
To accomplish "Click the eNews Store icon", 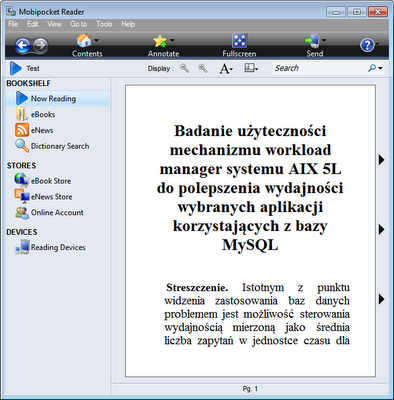I will point(22,196).
